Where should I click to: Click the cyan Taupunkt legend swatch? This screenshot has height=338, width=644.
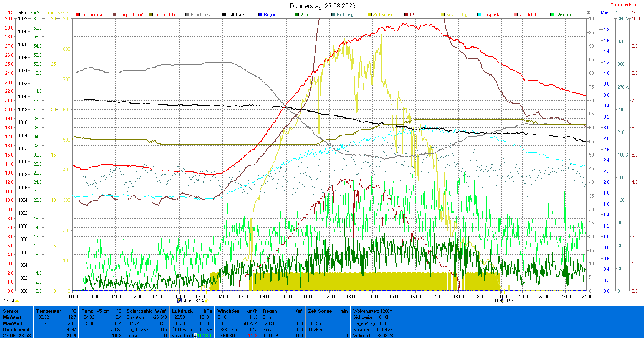coord(479,15)
